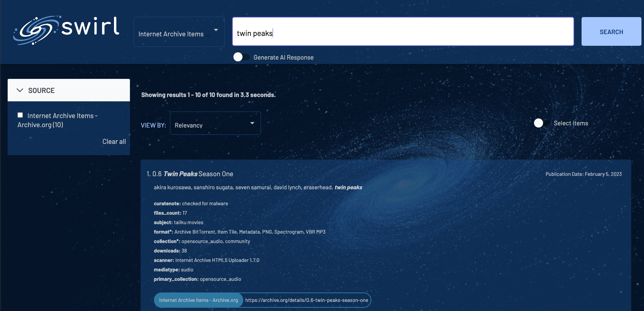
Task: Click the 'downloads: 38' line
Action: point(171,251)
